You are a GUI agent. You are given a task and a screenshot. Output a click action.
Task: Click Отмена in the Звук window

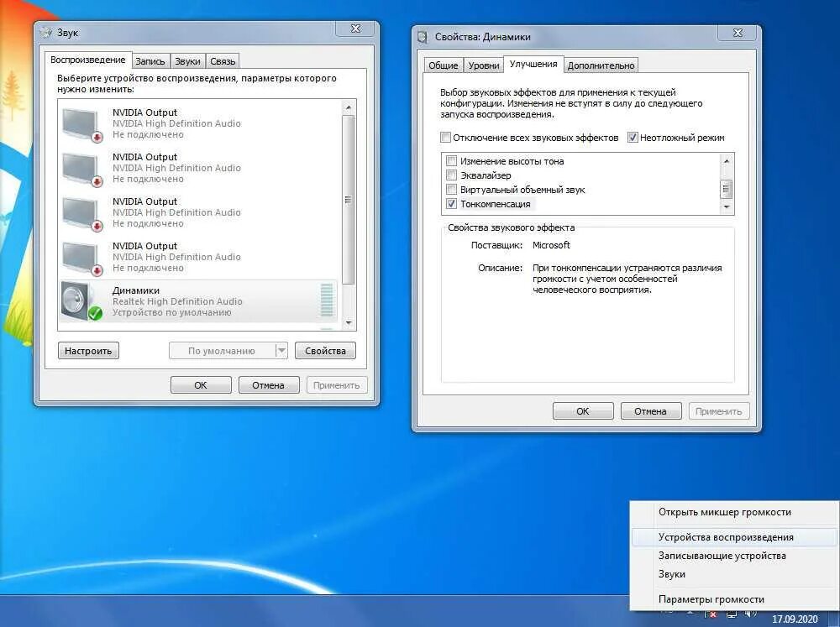269,385
